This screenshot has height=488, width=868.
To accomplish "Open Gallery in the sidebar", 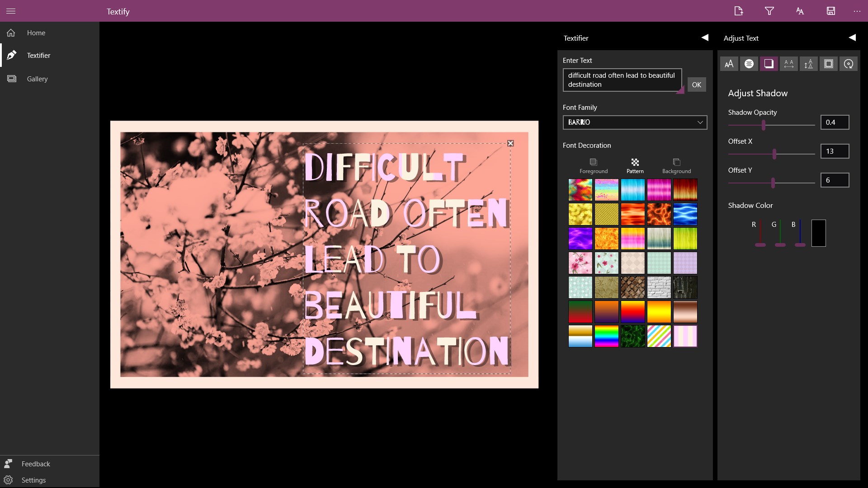I will coord(37,79).
